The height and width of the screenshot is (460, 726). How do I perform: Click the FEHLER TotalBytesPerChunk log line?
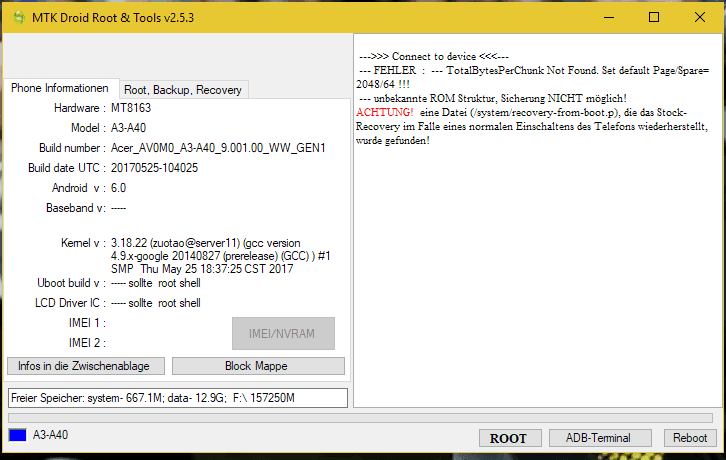(x=532, y=77)
